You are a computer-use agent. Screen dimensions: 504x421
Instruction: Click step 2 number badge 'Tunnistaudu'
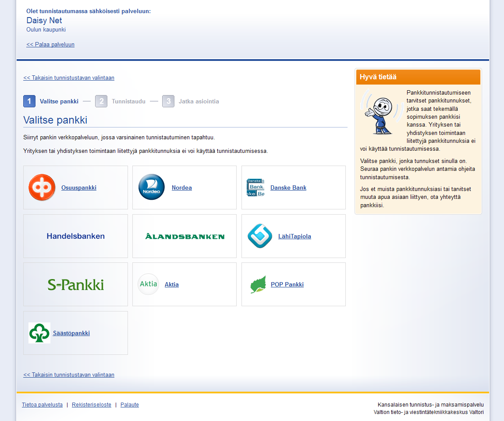tap(101, 101)
